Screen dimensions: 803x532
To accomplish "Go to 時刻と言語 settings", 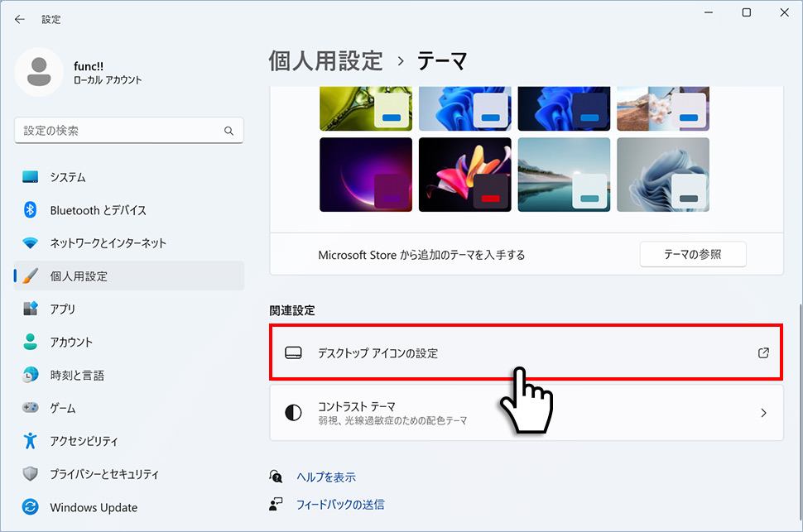I will coord(129,375).
